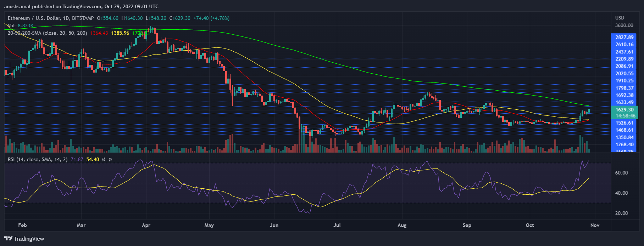Select the Vol indicator legend

coord(11,25)
